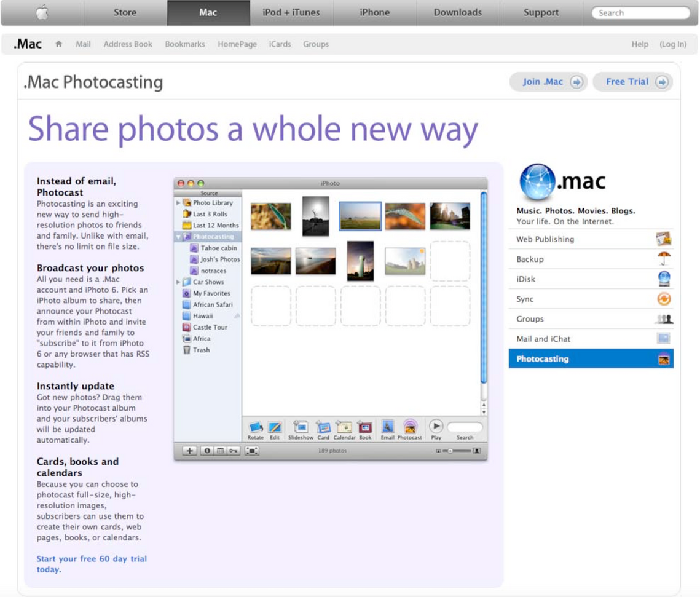This screenshot has width=700, height=597.
Task: Open the Bookmarks link
Action: point(185,44)
